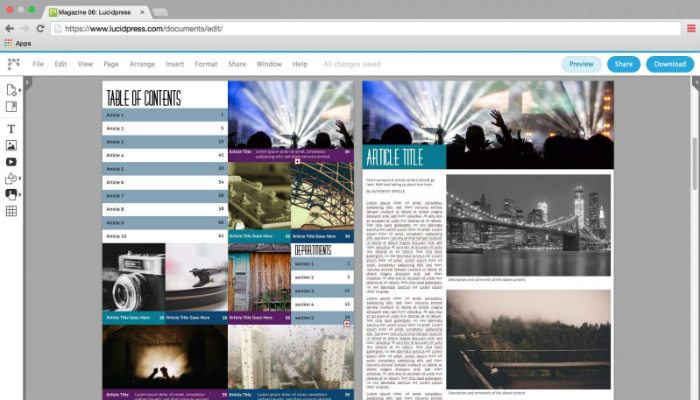
Task: Expand the interactive tool arrow
Action: [x=20, y=195]
